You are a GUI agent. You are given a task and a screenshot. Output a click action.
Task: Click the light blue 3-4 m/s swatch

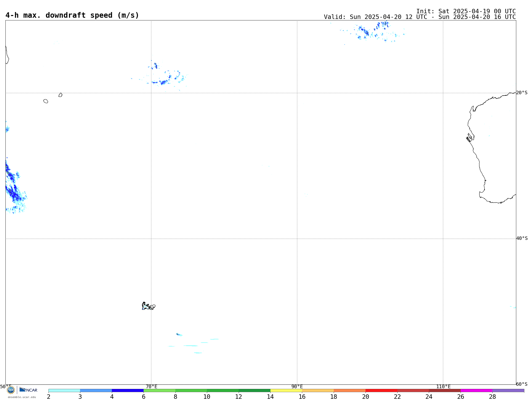pyautogui.click(x=96, y=391)
